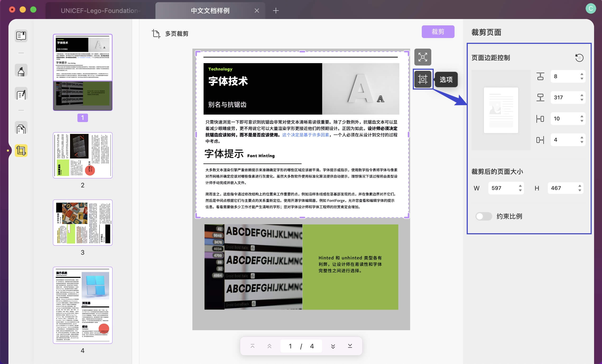Viewport: 602px width, 364px height.
Task: Decrease the cropped height H value
Action: point(580,190)
